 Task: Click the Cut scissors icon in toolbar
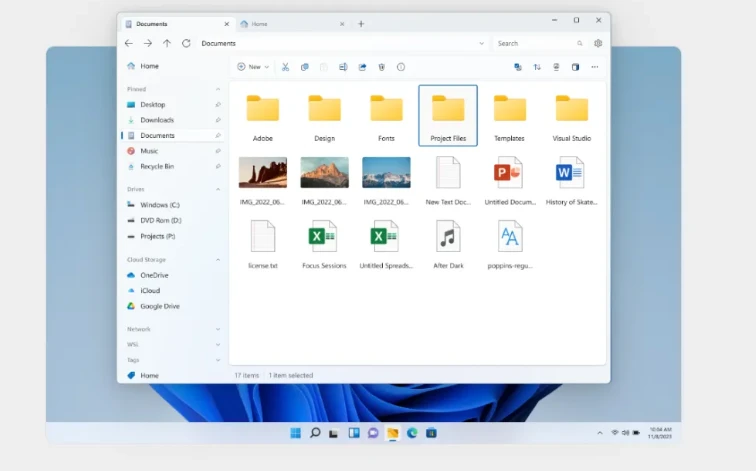point(285,67)
